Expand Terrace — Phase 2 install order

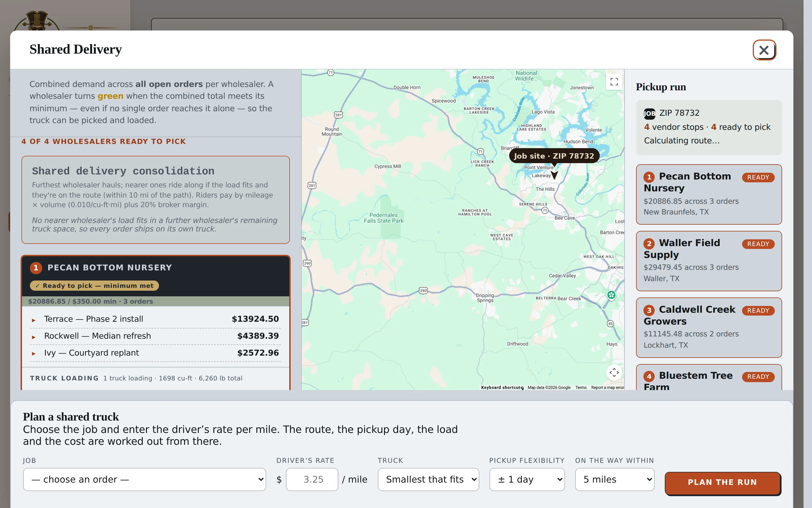[155, 319]
